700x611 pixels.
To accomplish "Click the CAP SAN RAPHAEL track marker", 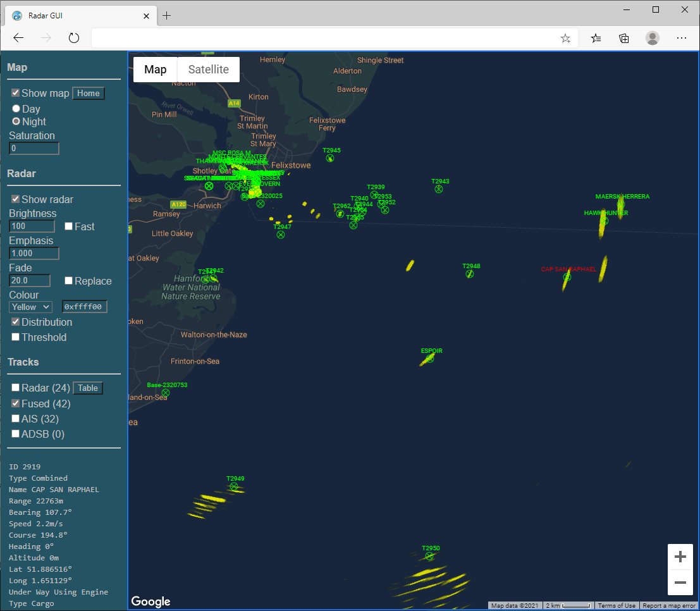I will pyautogui.click(x=567, y=277).
